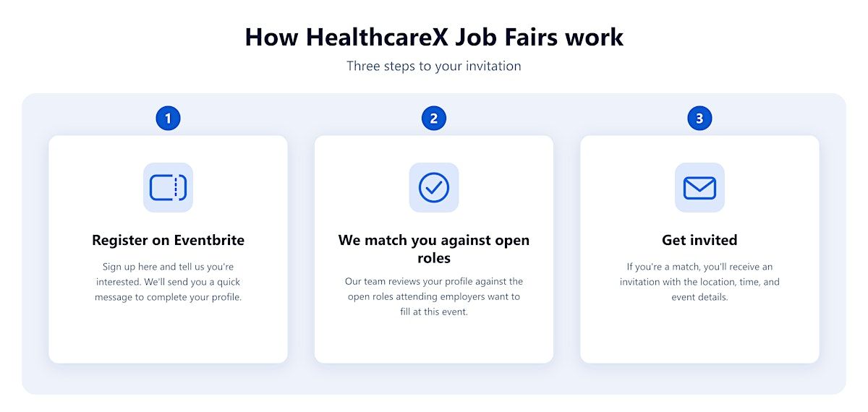The image size is (868, 412).
Task: Click the 'Sign up here' text
Action: pos(128,267)
